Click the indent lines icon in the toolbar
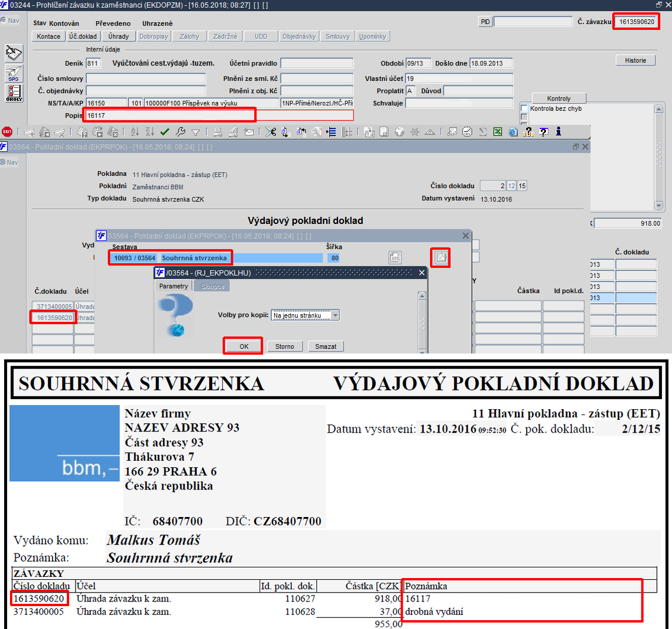Viewport: 672px width, 629px height. [x=331, y=132]
